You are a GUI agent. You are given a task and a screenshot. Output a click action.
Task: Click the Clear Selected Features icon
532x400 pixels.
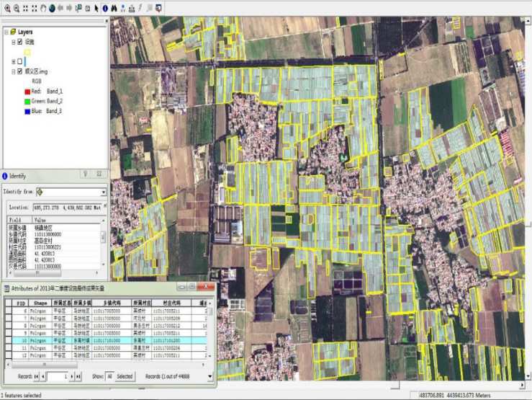88,8
